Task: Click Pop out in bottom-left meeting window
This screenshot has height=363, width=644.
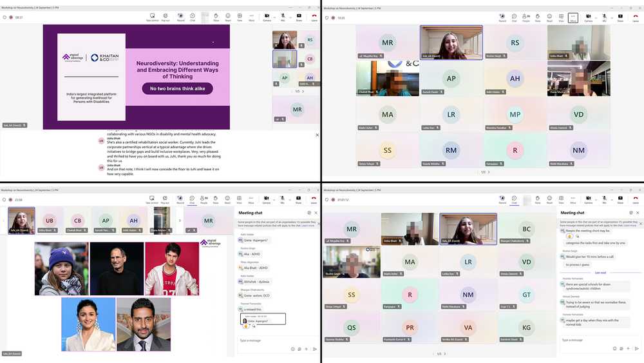Action: coord(165,200)
